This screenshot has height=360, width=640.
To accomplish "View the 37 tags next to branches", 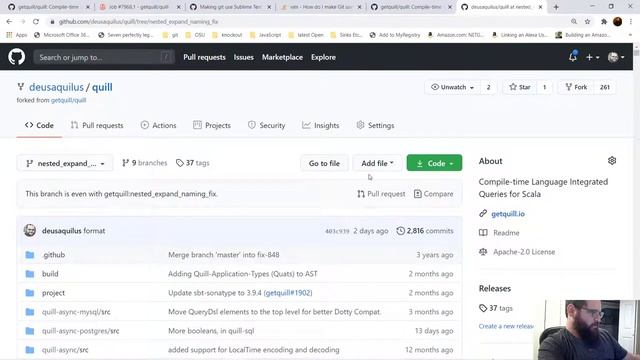I will pyautogui.click(x=193, y=163).
